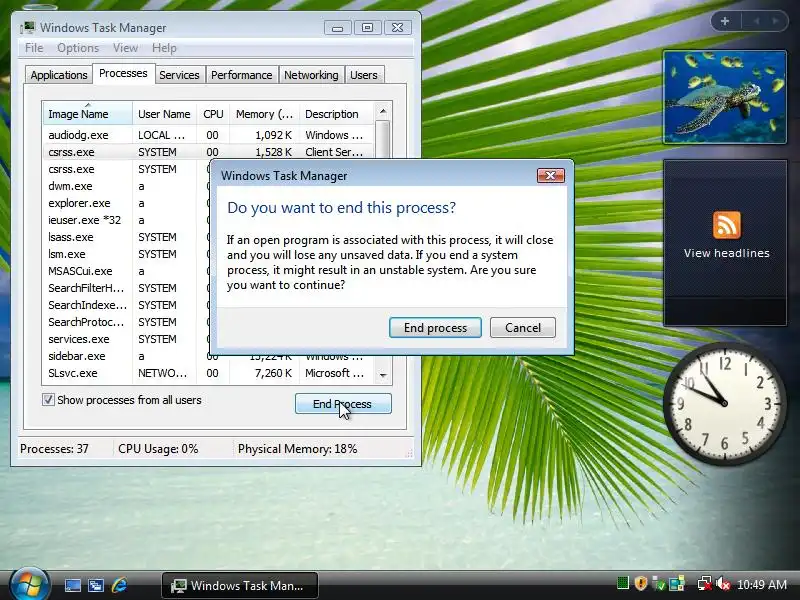800x600 pixels.
Task: Sort by Image Name column header
Action: (88, 114)
